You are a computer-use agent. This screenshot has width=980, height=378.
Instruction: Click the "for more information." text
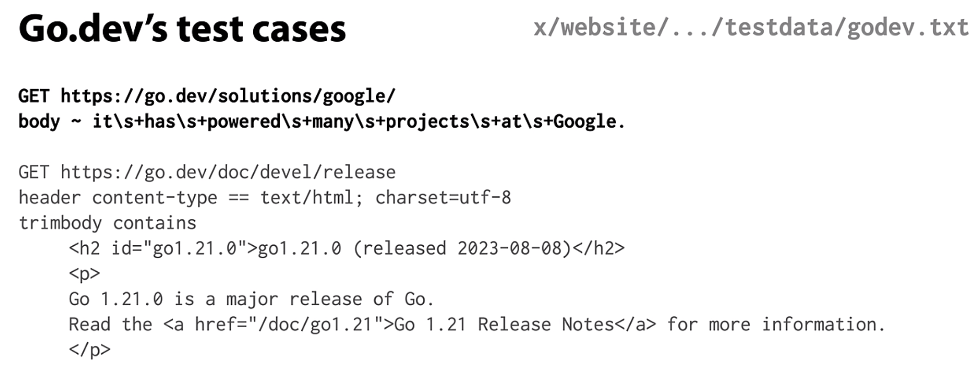coord(776,324)
